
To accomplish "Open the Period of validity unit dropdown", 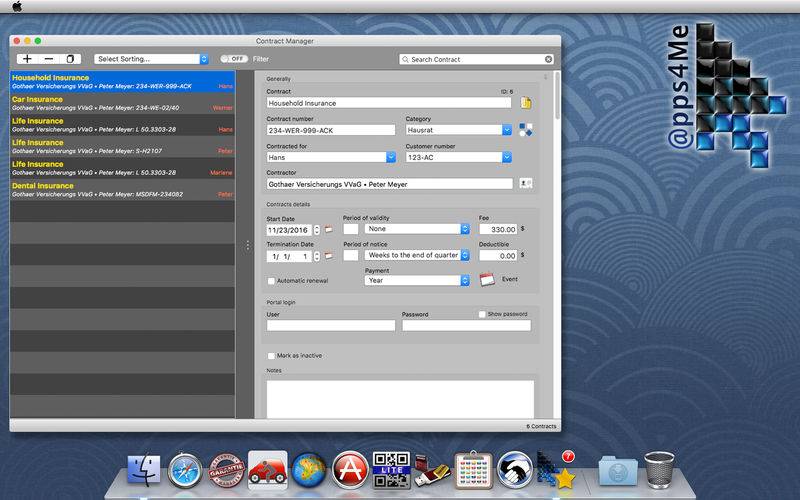I will pos(417,229).
